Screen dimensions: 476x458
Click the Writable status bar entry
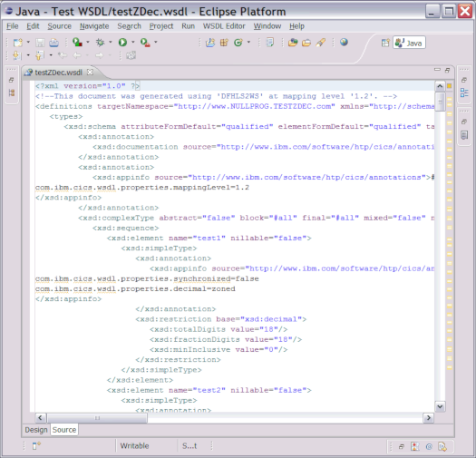coord(134,446)
